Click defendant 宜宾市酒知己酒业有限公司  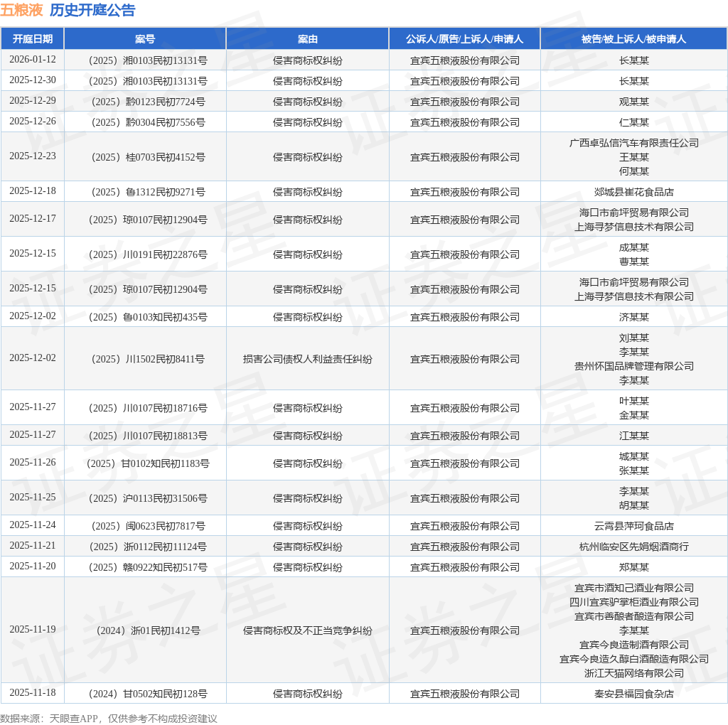(x=633, y=588)
